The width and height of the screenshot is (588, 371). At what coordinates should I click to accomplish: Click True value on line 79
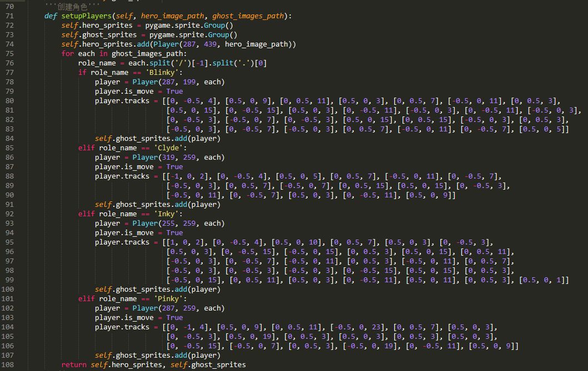(x=174, y=91)
